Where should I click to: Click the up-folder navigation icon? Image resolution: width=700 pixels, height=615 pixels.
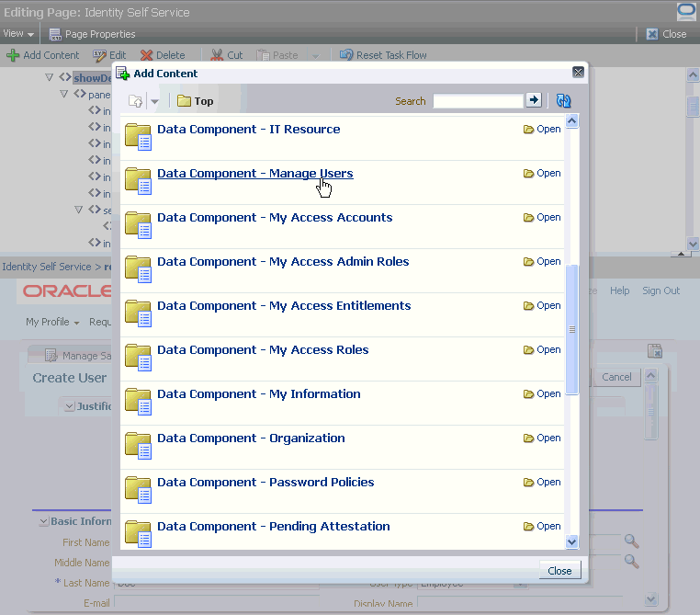pyautogui.click(x=135, y=101)
